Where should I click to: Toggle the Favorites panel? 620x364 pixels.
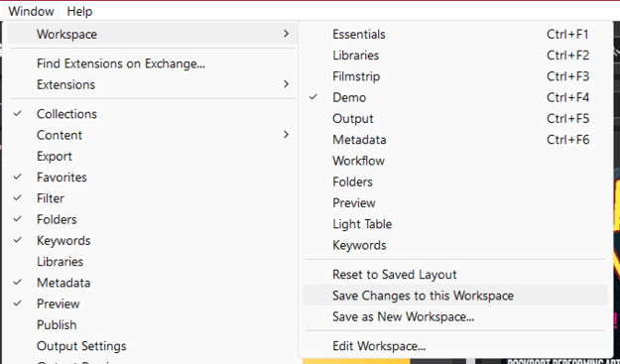152,178
